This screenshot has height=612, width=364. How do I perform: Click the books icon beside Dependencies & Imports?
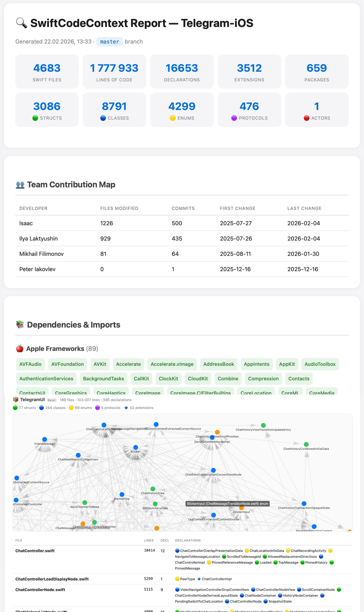click(20, 325)
